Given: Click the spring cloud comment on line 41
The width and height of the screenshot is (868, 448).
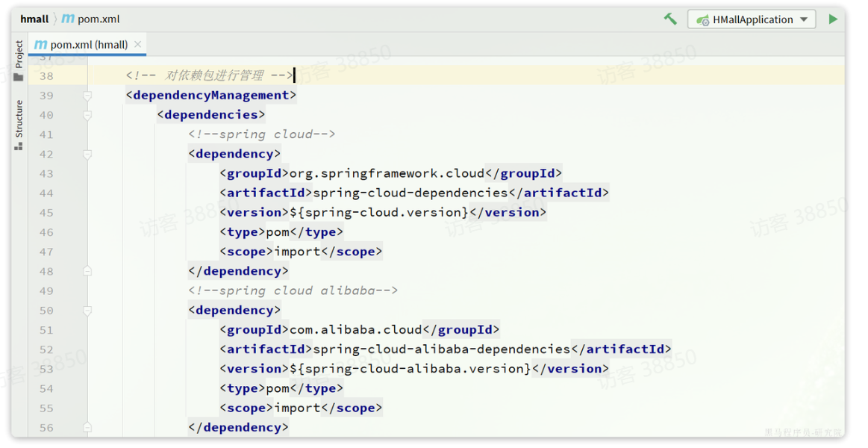Looking at the screenshot, I should (261, 134).
